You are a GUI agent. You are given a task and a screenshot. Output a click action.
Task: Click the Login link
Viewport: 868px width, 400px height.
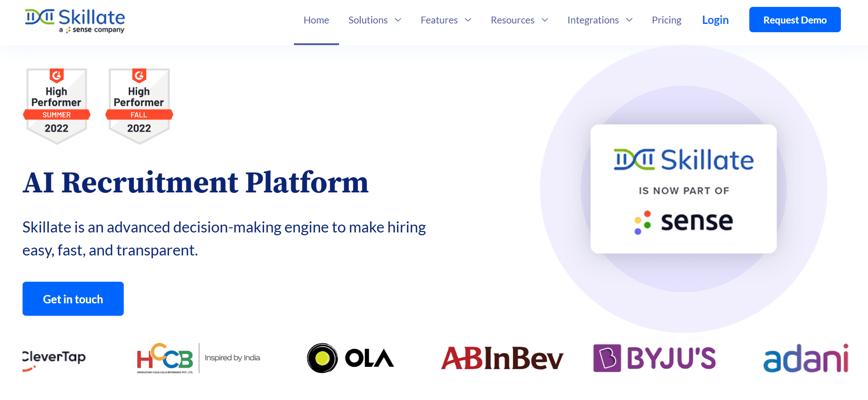click(x=715, y=20)
